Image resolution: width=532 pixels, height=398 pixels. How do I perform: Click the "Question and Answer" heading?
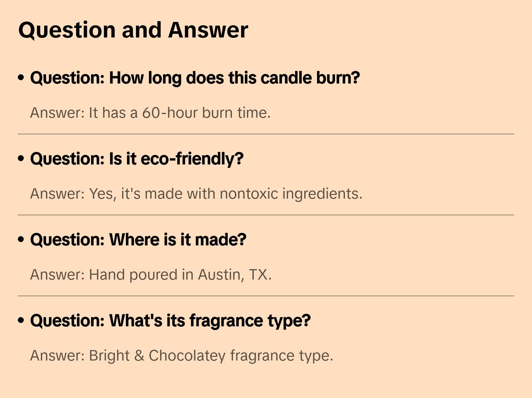pos(133,30)
